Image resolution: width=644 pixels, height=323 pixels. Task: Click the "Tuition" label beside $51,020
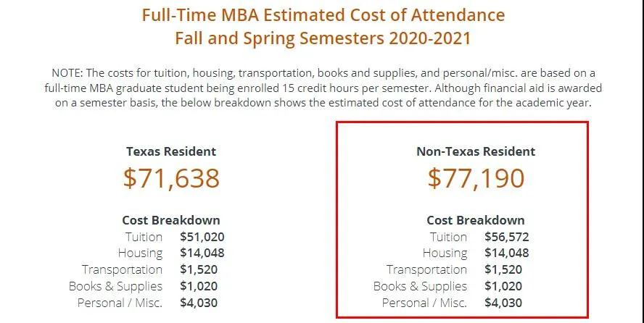144,237
